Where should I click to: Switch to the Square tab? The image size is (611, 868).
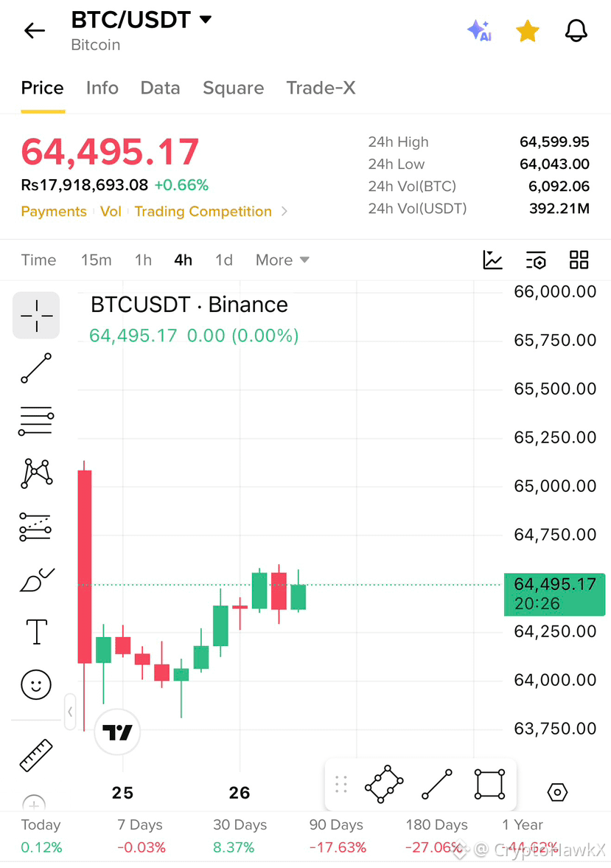click(x=233, y=88)
